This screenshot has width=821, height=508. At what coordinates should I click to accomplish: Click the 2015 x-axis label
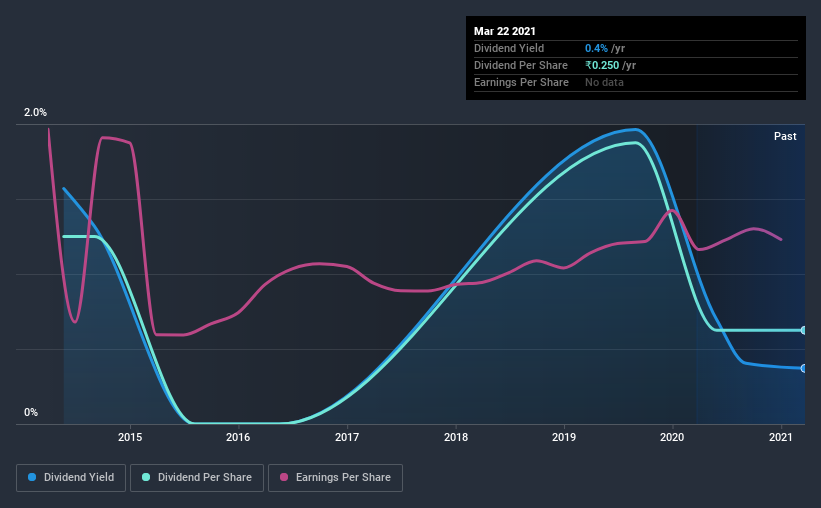point(130,437)
